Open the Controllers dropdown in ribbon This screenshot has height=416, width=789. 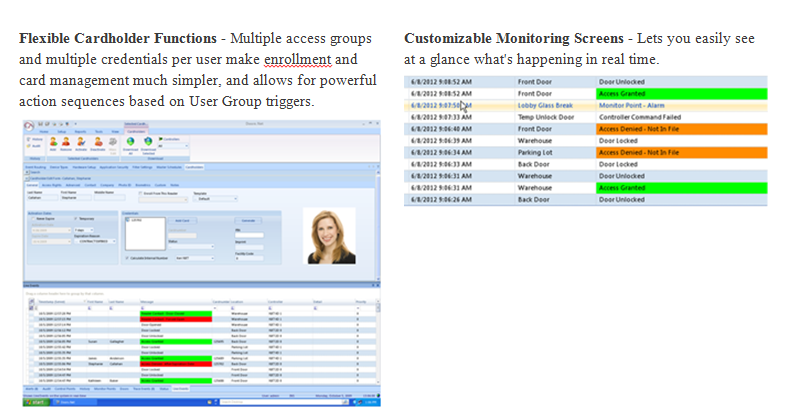pos(175,146)
